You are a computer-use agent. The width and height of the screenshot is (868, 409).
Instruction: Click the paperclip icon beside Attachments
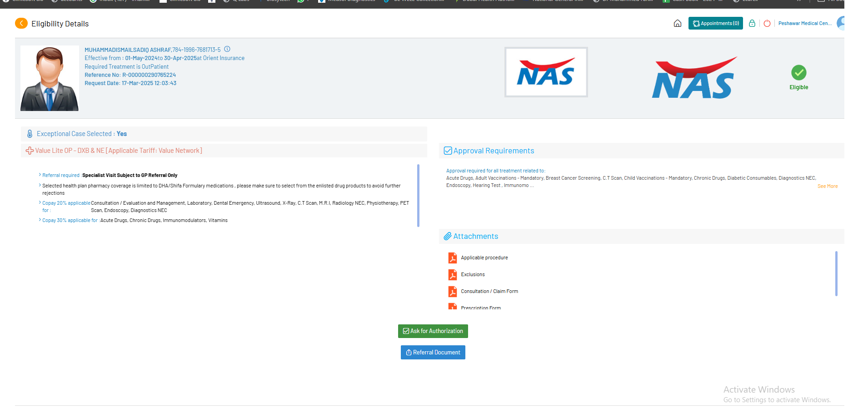448,236
